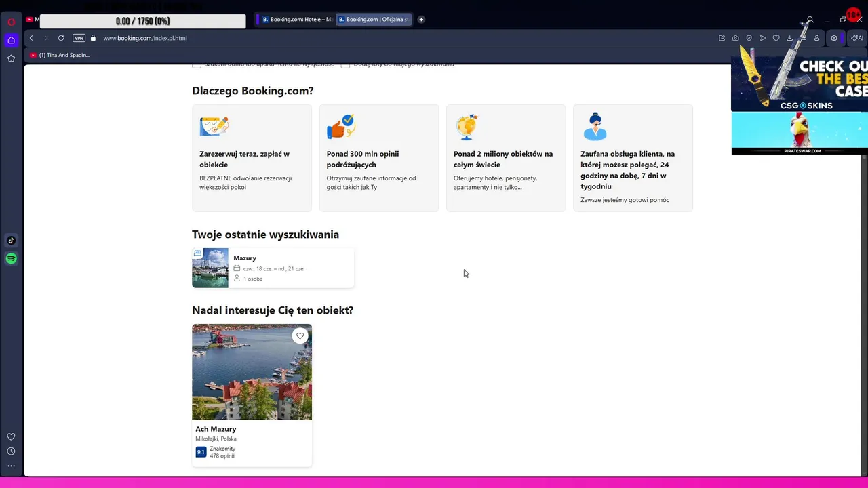This screenshot has height=488, width=868.
Task: Click the calendar checklist illustration icon
Action: (214, 126)
